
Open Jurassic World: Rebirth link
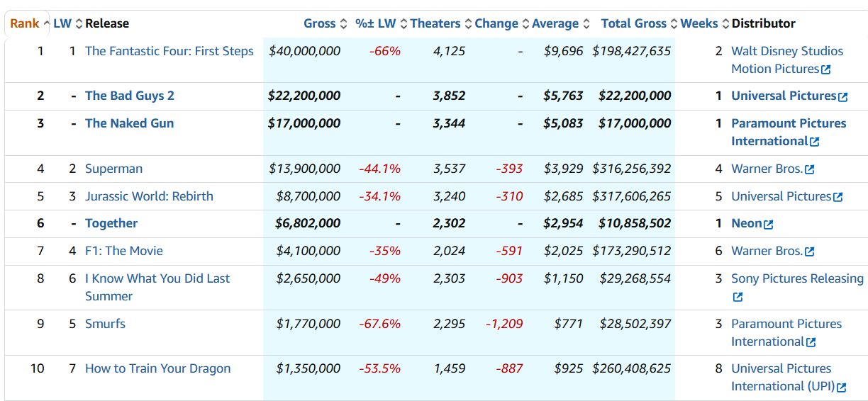[149, 196]
